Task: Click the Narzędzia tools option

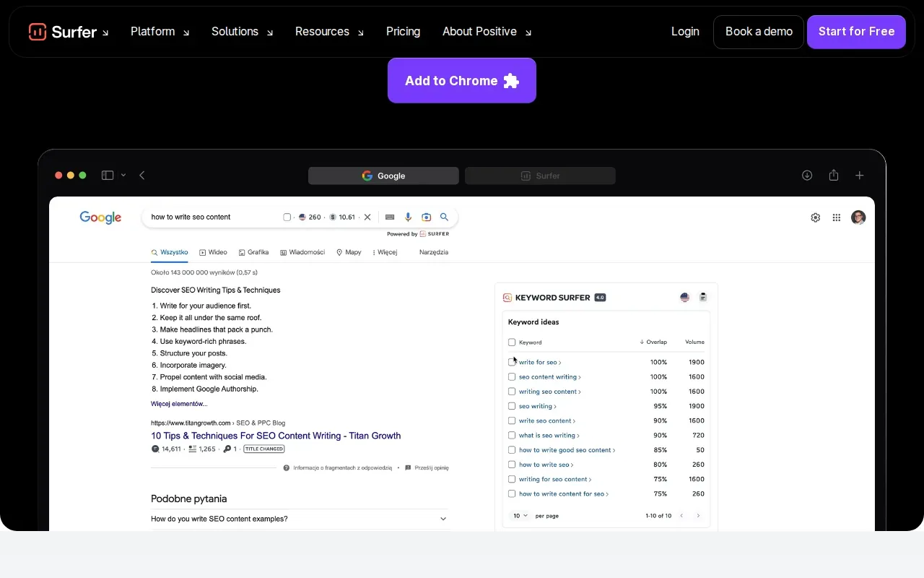Action: (434, 252)
